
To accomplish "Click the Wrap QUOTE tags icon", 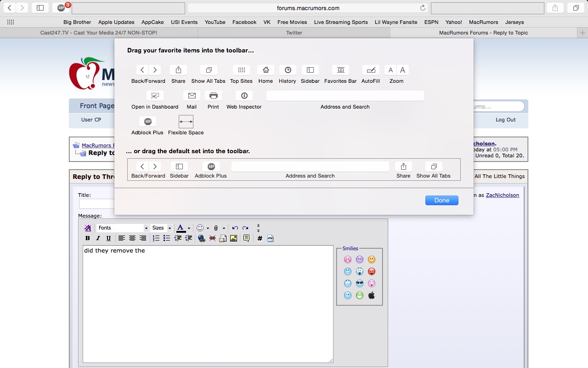I will [x=246, y=238].
